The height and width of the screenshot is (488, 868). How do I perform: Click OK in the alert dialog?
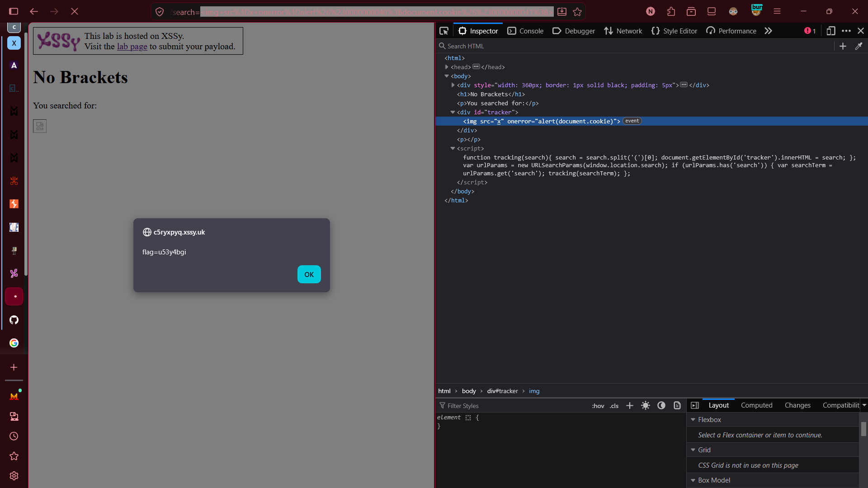coord(309,274)
